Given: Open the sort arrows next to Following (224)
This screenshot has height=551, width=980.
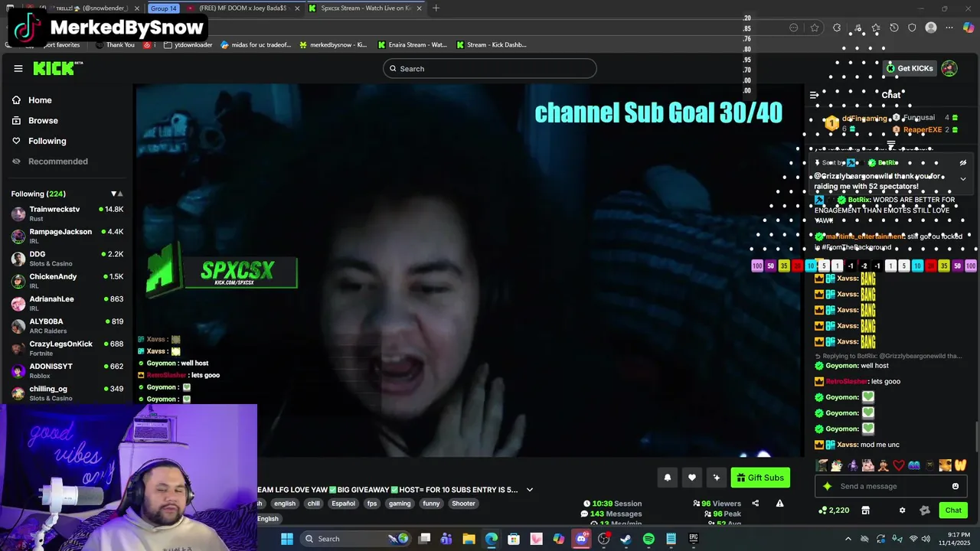Looking at the screenshot, I should 116,194.
